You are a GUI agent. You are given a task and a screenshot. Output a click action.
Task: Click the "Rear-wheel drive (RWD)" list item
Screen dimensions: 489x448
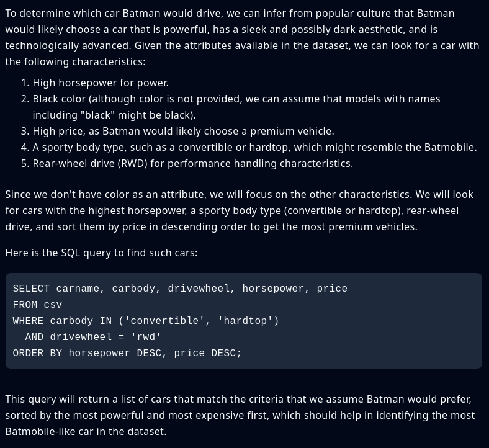[192, 163]
